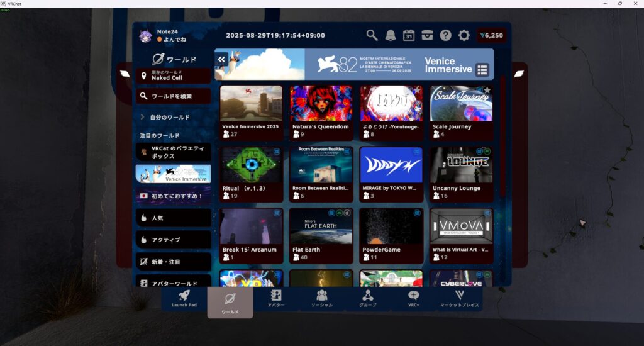Screen dimensions: 644x346
Task: Open マーケットプレイス tab
Action: (x=460, y=299)
